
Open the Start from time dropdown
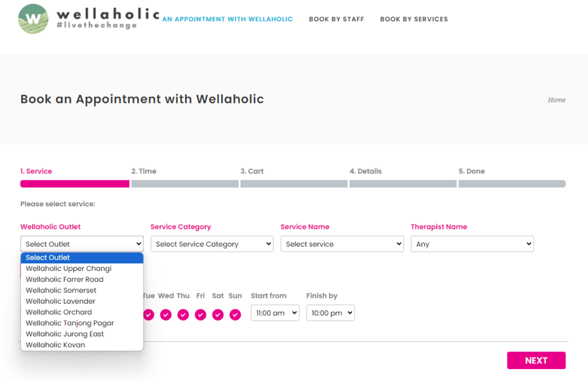(x=274, y=313)
